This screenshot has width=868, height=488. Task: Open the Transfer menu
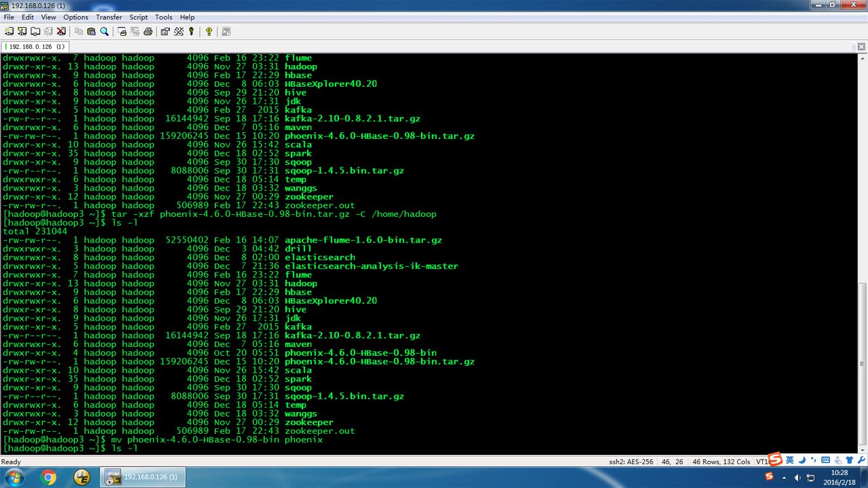pyautogui.click(x=109, y=17)
